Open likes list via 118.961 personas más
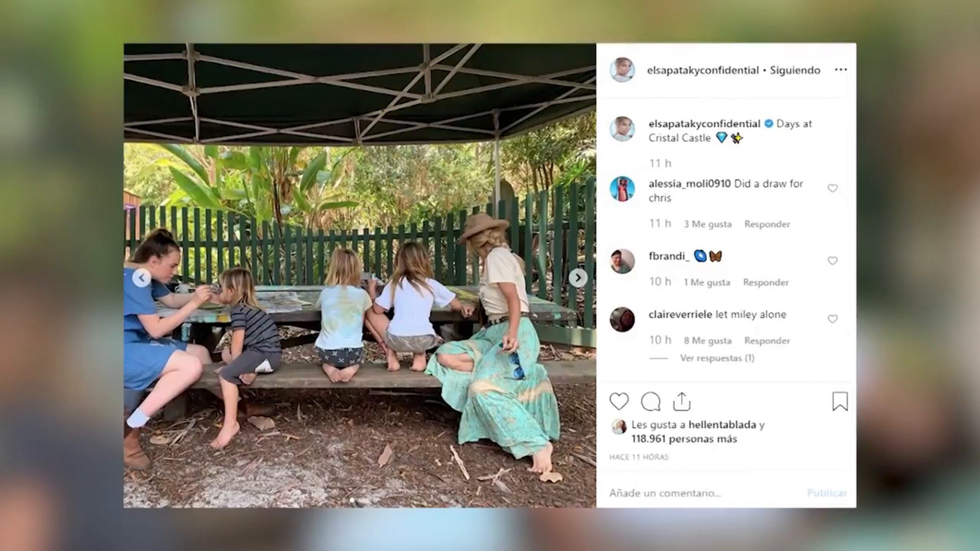 [684, 439]
